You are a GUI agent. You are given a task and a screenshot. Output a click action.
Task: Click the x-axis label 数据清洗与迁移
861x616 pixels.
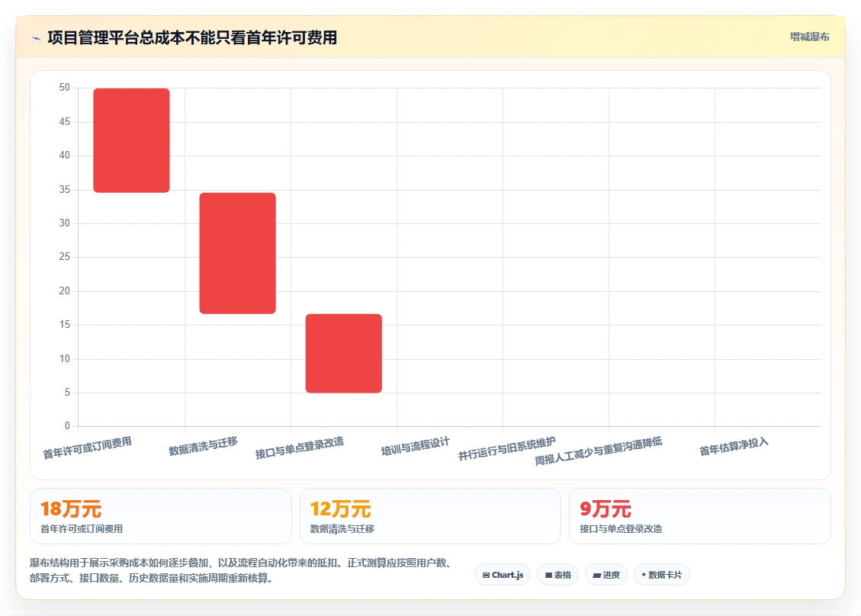[x=203, y=446]
